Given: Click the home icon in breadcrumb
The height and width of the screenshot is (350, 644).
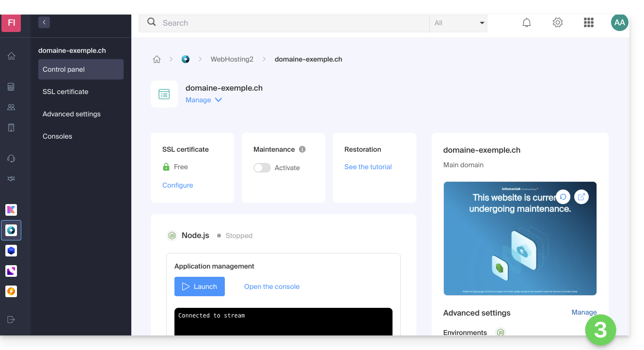Looking at the screenshot, I should click(157, 59).
